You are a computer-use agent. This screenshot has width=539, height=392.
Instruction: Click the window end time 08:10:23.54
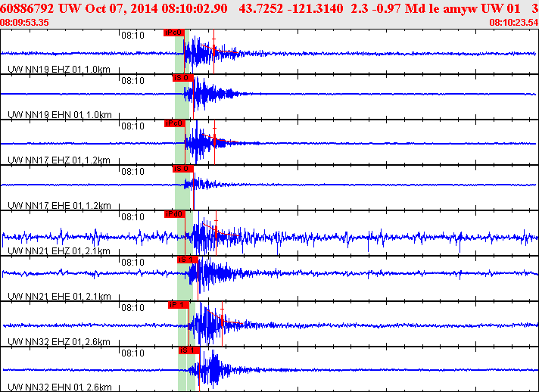[x=513, y=23]
